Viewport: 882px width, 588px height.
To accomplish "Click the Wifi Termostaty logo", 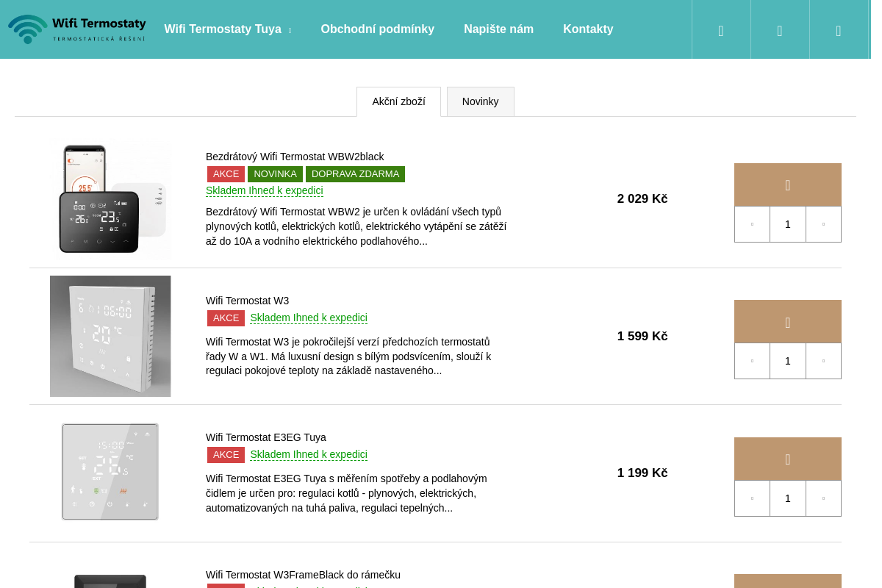I will tap(76, 29).
